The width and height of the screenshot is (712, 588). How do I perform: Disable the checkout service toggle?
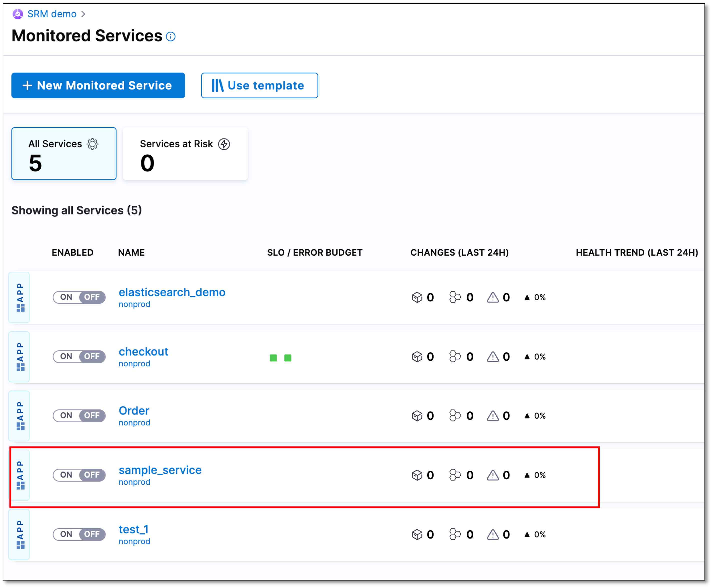coord(92,356)
